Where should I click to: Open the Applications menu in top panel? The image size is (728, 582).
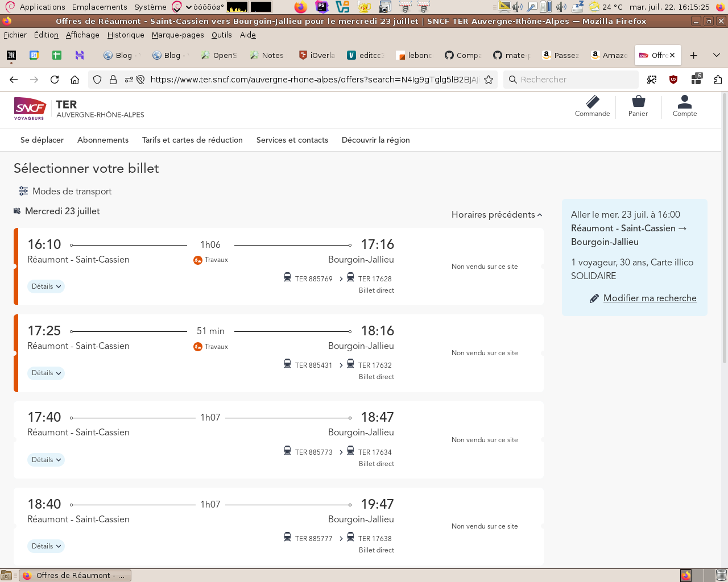[42, 7]
